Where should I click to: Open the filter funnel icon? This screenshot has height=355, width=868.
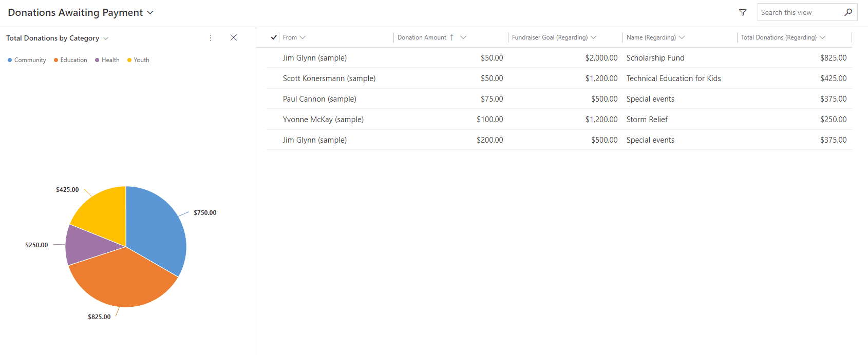(x=743, y=12)
